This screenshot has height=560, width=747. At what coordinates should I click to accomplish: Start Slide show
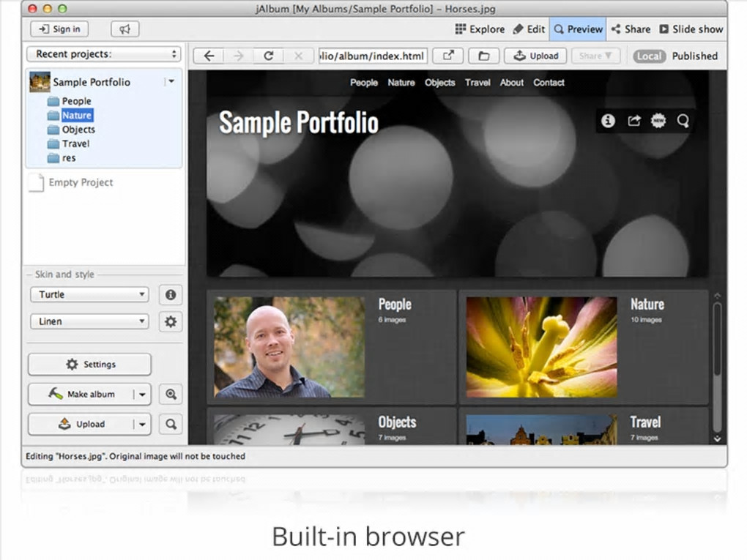click(691, 29)
